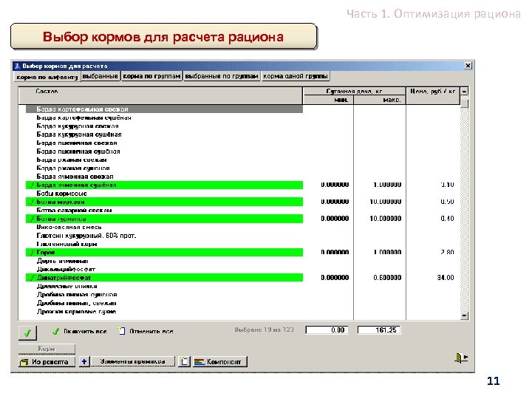Select the Барда кукурузная сушёная row

point(164,134)
